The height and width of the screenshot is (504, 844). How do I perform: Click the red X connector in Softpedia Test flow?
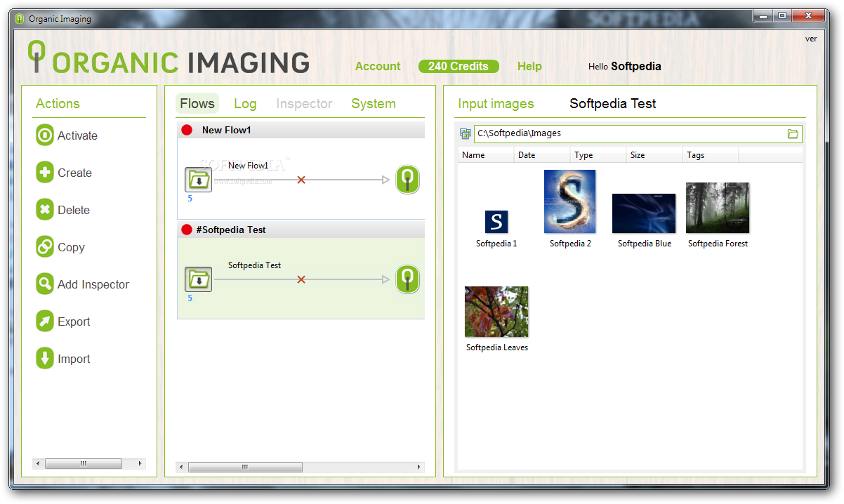pos(301,280)
